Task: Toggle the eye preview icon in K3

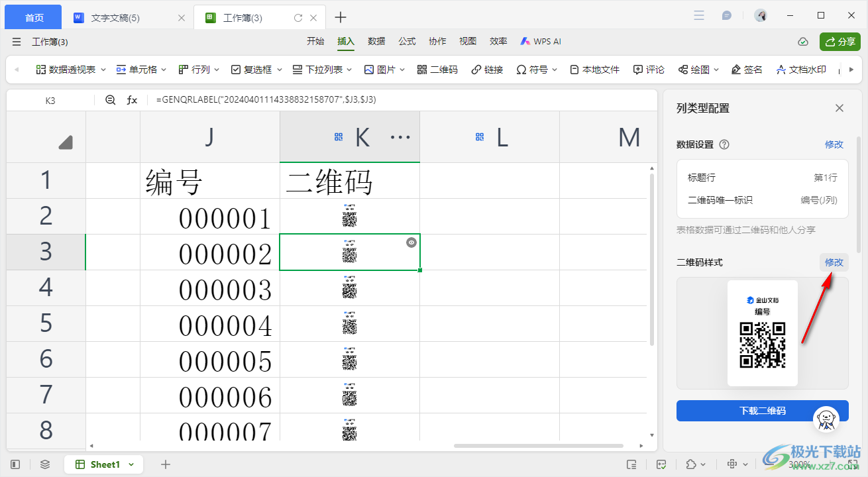Action: pos(411,242)
